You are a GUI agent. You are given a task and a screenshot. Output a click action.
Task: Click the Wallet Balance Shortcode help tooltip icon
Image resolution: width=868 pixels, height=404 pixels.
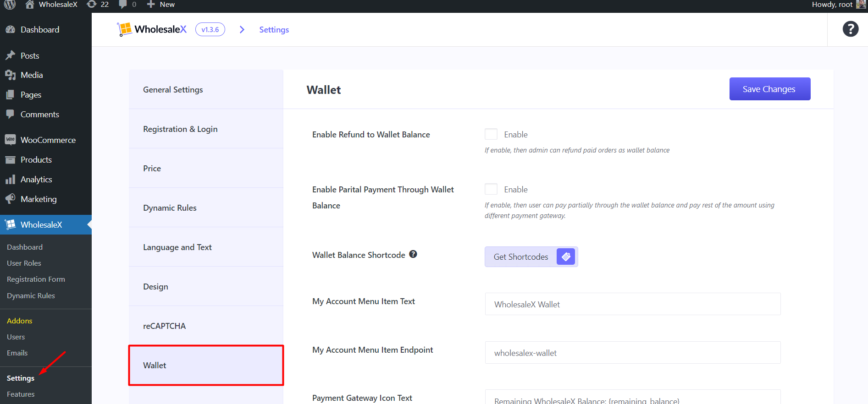coord(413,254)
